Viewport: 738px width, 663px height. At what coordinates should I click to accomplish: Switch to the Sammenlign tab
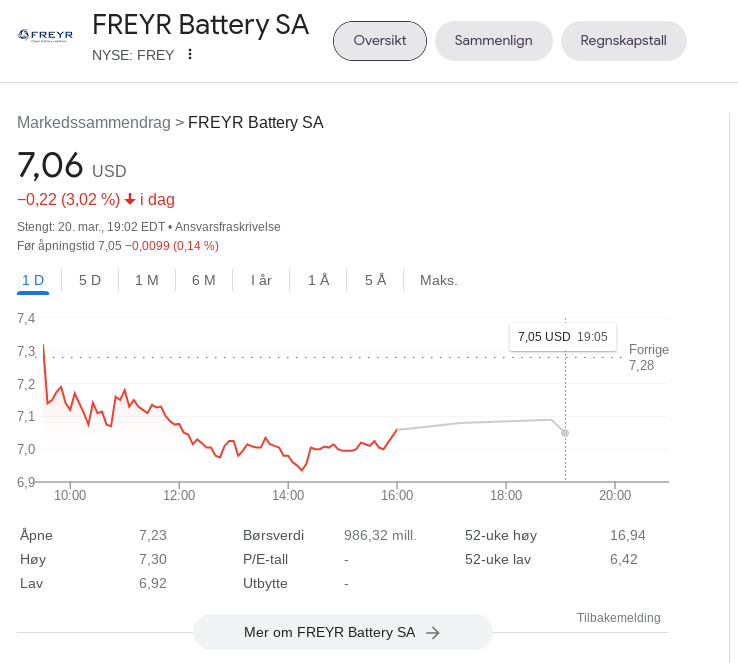pyautogui.click(x=493, y=40)
